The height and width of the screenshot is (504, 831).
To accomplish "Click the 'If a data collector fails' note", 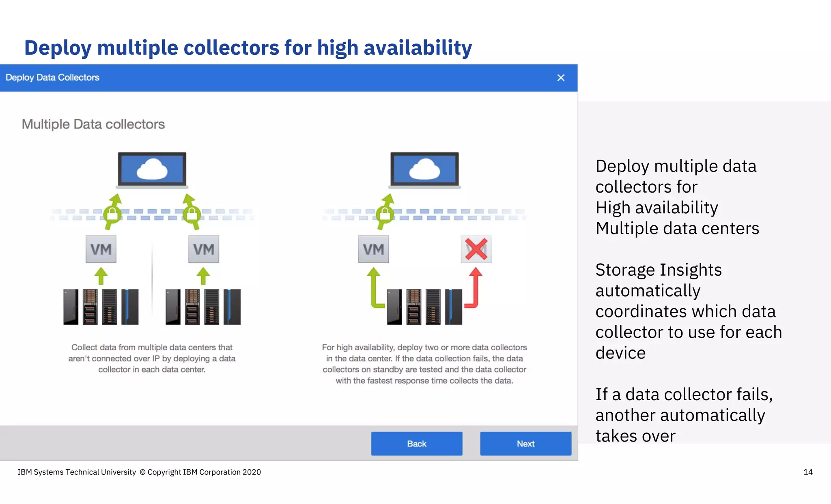I will 684,415.
